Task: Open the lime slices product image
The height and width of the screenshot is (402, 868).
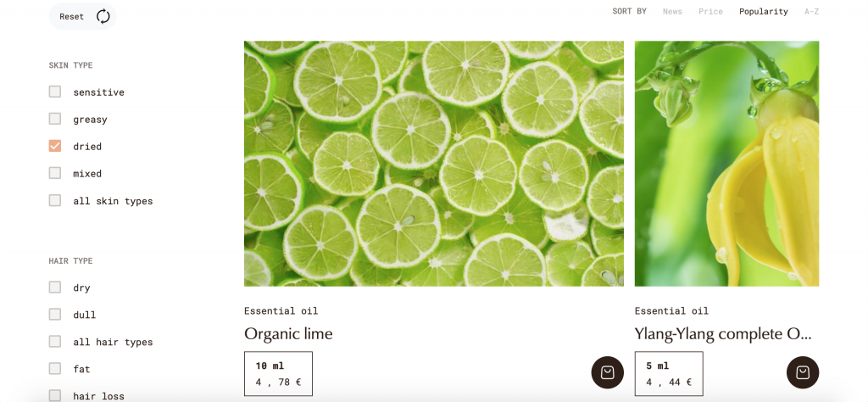Action: click(x=434, y=164)
